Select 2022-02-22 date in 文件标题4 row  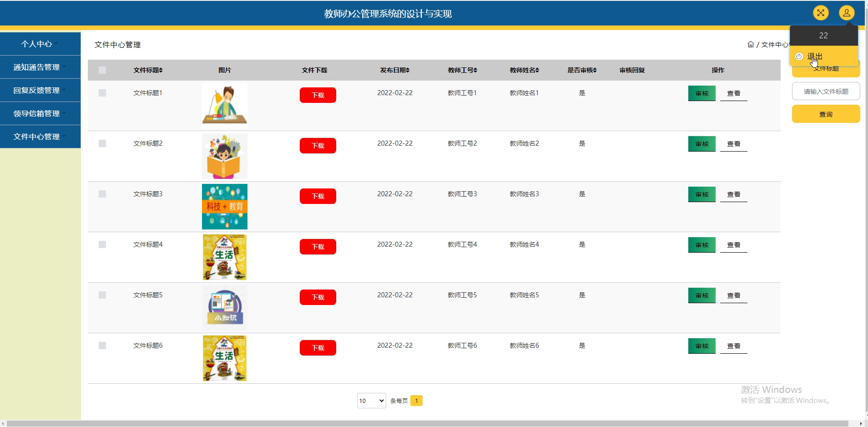395,244
